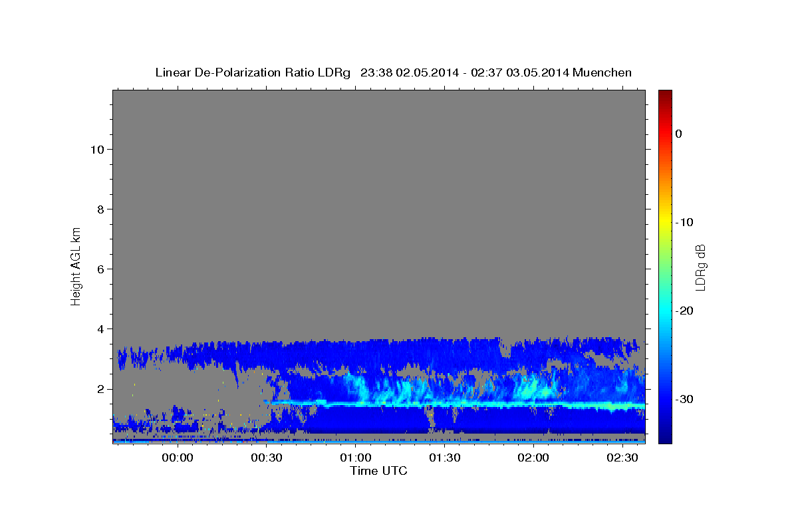Click the bright cyan echo patch near 02:00
Viewport: 798px width, 532px height.
click(535, 389)
